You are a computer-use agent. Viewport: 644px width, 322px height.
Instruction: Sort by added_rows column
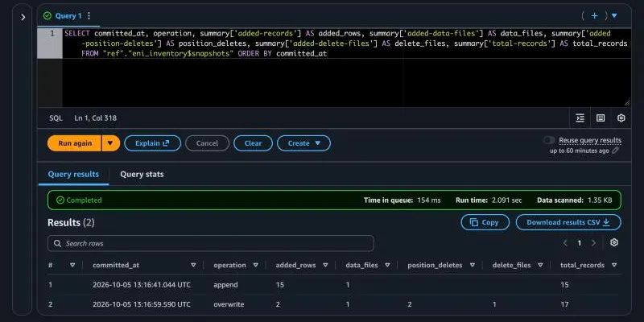325,266
